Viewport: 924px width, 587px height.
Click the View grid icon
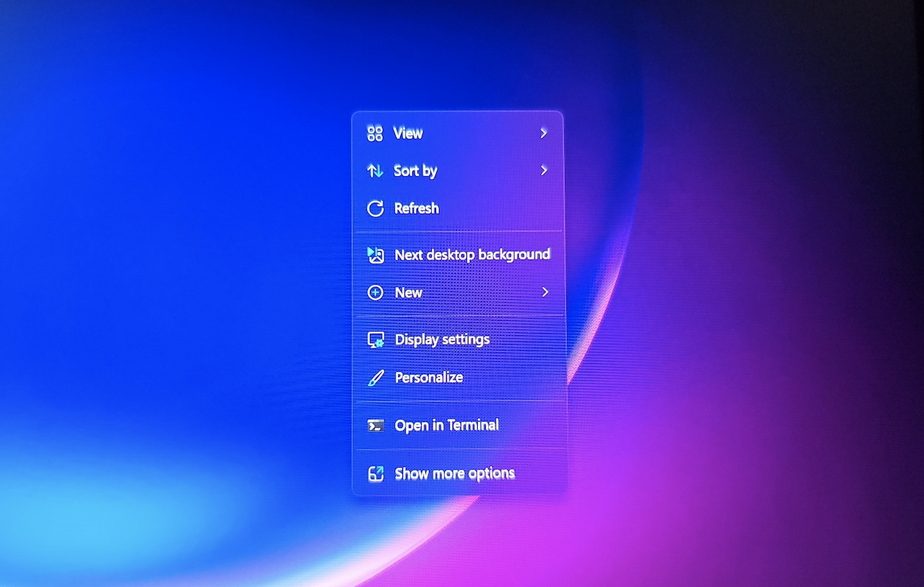[374, 133]
